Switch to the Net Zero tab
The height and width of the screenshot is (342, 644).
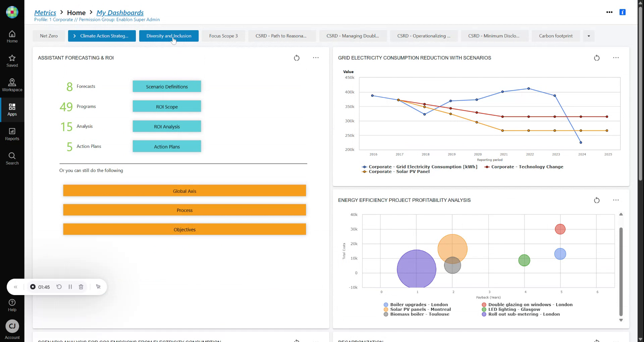point(49,36)
